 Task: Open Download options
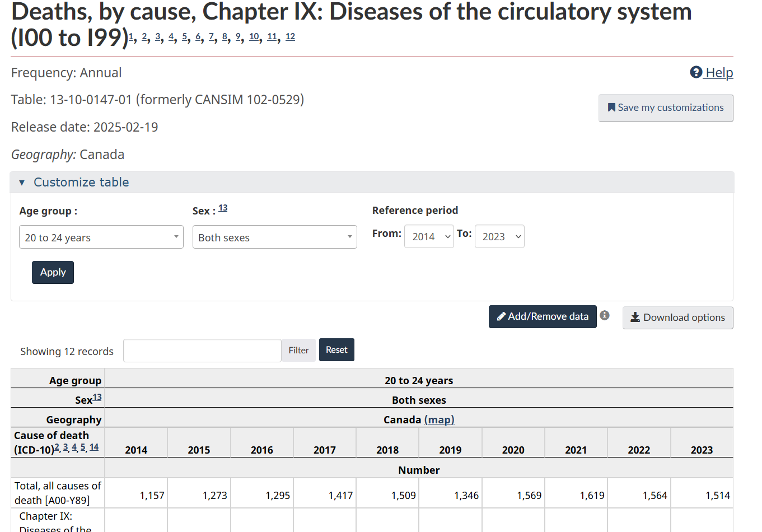pos(677,318)
